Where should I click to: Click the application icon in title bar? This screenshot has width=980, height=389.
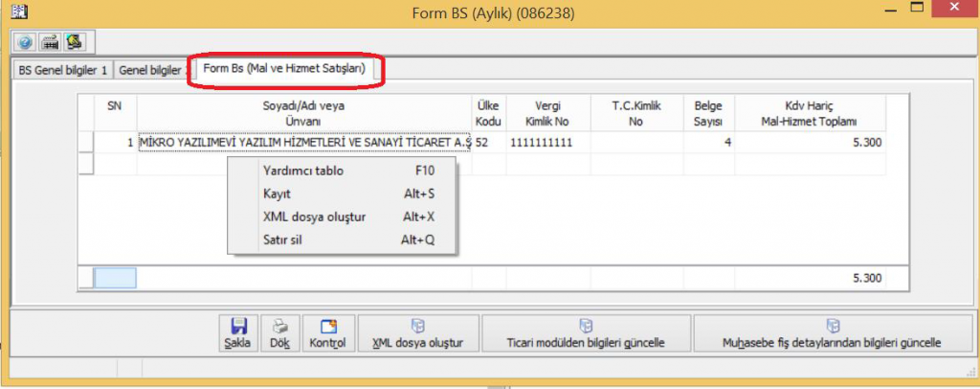[16, 13]
